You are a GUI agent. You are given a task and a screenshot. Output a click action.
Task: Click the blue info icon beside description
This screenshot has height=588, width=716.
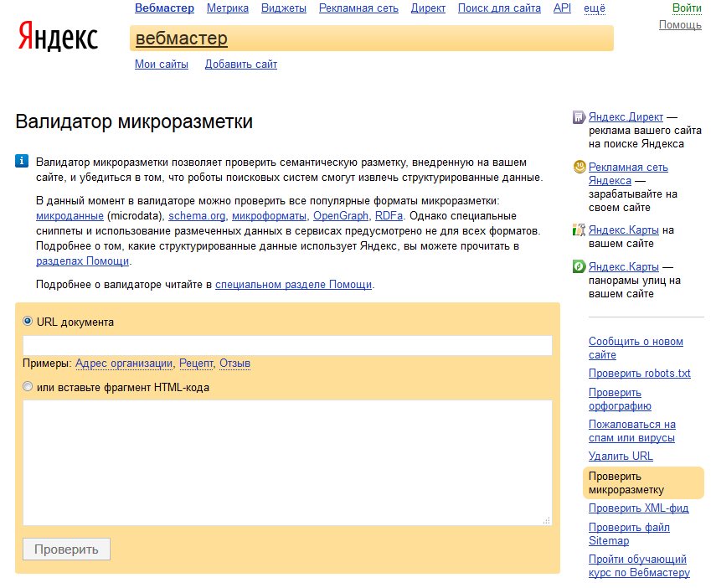(22, 162)
